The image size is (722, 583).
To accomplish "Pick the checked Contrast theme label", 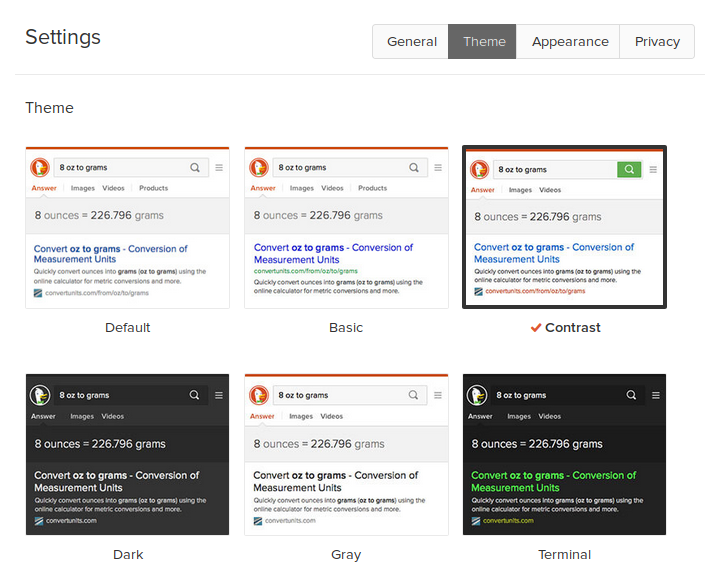I will [572, 328].
